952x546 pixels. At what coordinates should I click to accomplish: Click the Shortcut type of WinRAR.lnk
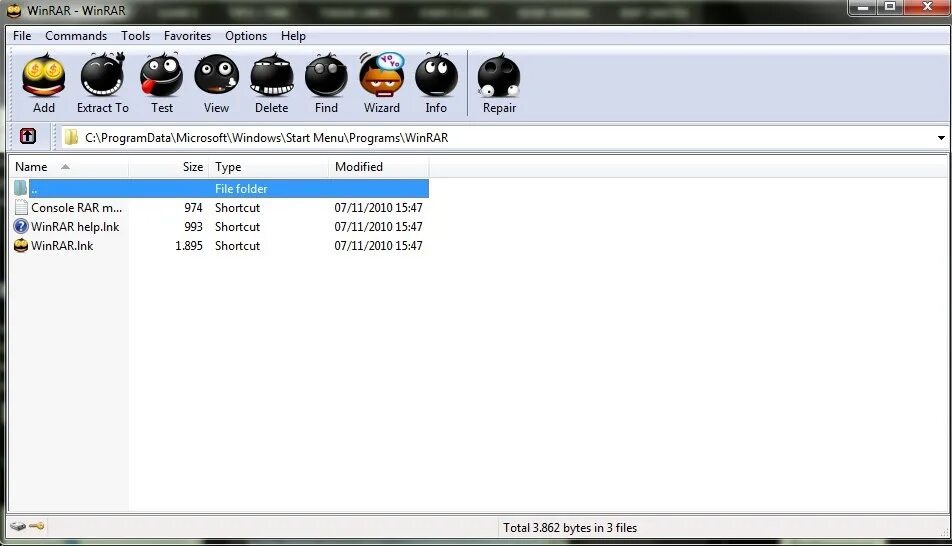tap(237, 245)
